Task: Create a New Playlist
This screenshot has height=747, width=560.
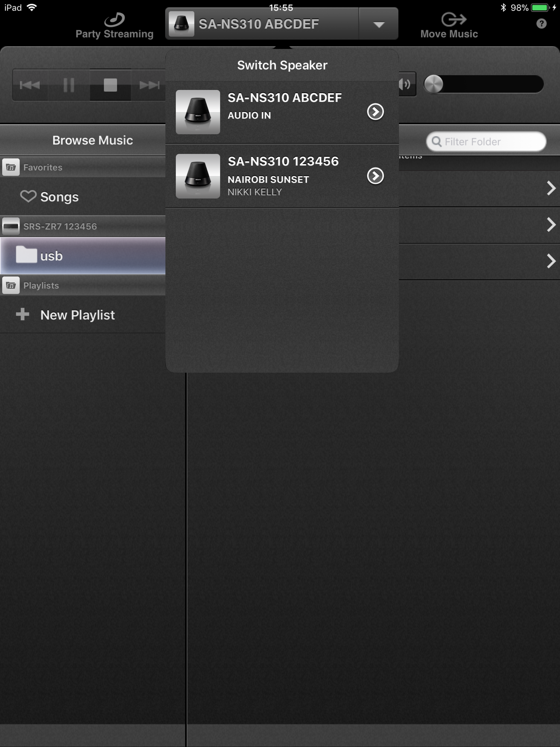Action: (x=77, y=315)
